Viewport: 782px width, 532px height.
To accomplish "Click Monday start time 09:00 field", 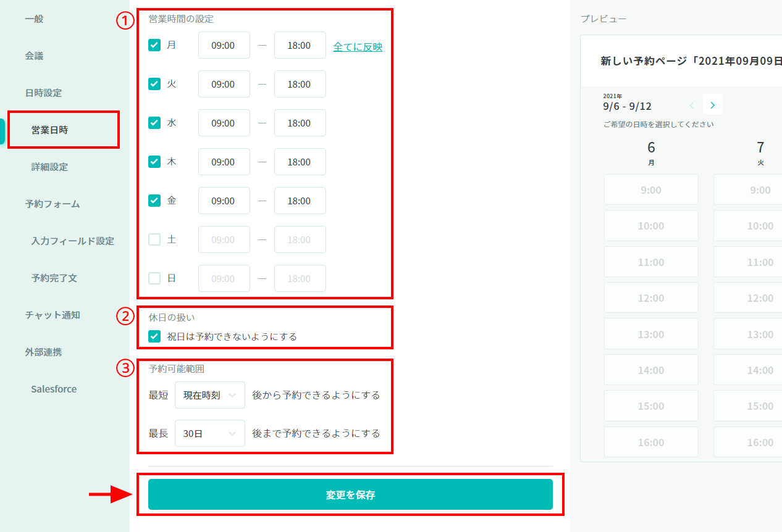I will click(224, 46).
